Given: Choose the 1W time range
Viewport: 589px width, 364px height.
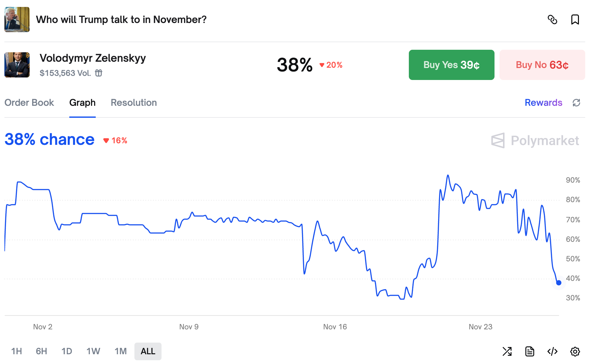Looking at the screenshot, I should pos(93,351).
